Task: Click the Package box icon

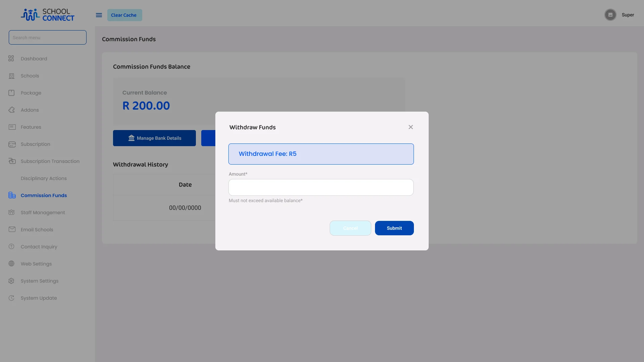Action: pyautogui.click(x=11, y=93)
